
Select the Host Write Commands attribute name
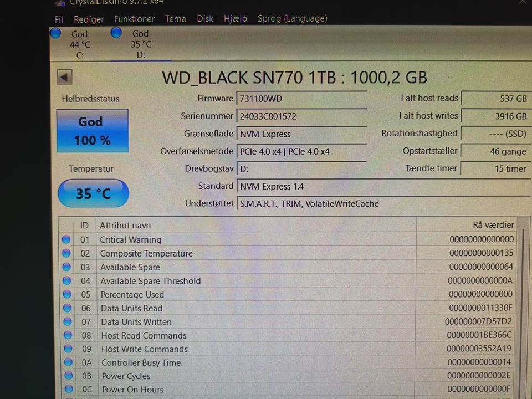pyautogui.click(x=145, y=349)
